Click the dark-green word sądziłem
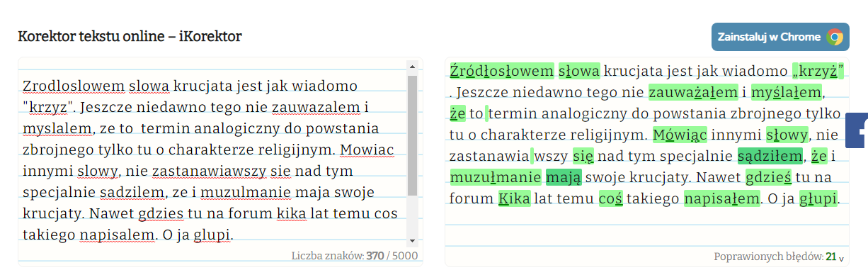The width and height of the screenshot is (868, 270). click(770, 156)
